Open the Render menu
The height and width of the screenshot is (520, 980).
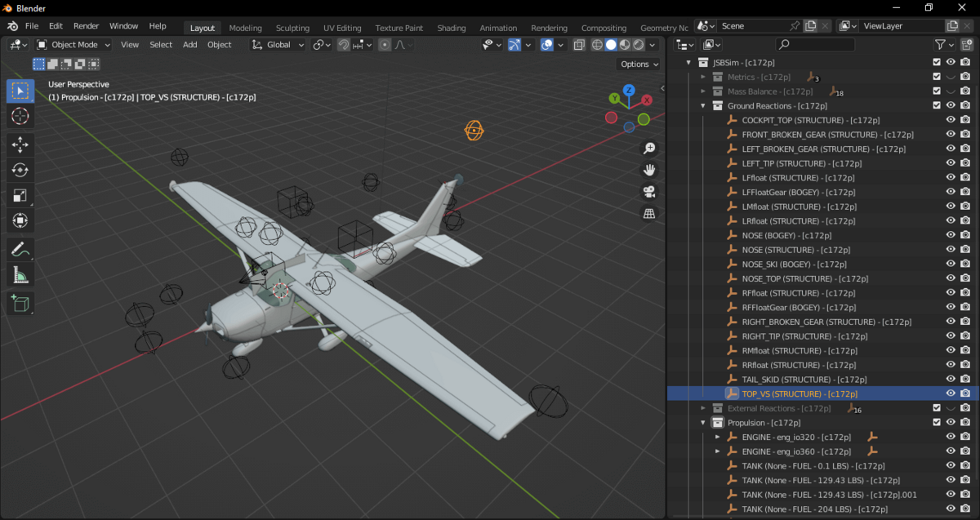click(86, 26)
